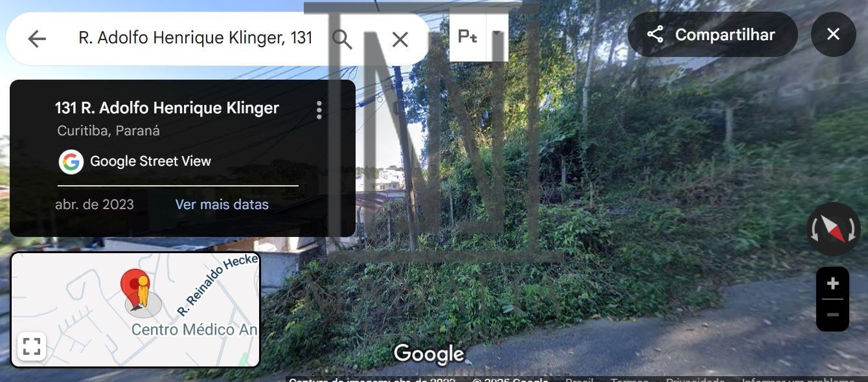Zoom in with the plus button

coord(833,283)
